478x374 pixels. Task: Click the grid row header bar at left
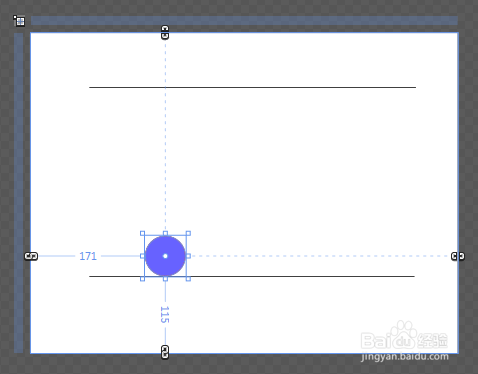point(19,193)
